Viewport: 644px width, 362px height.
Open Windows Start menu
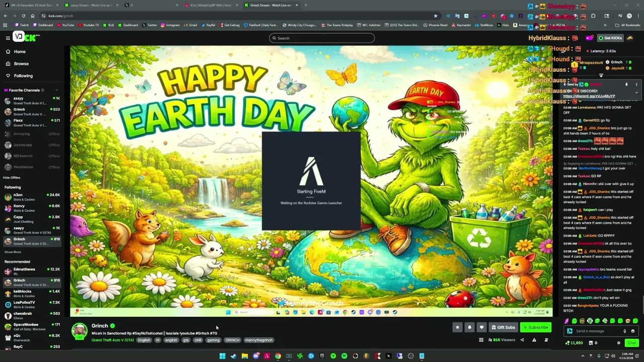222,356
